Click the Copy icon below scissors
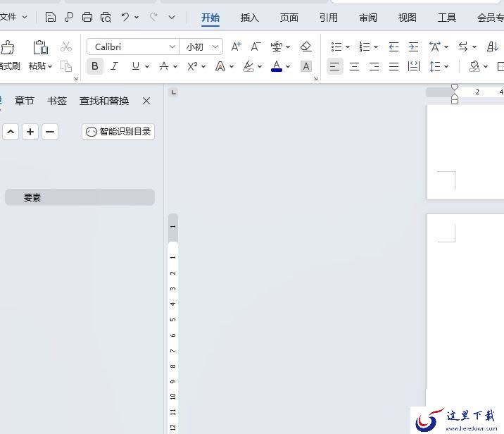This screenshot has width=504, height=434. [x=66, y=66]
